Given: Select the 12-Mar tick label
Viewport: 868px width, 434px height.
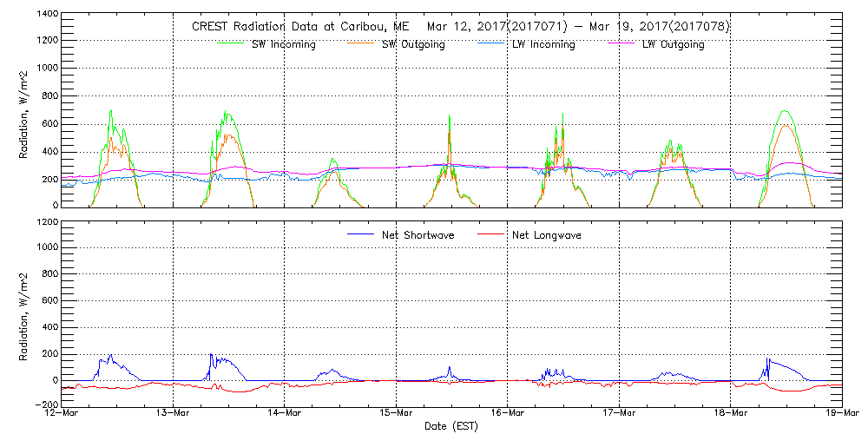Looking at the screenshot, I should 62,414.
